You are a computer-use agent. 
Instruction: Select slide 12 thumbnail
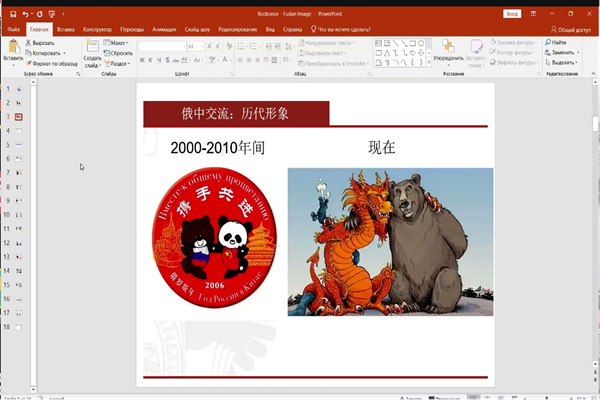[x=18, y=243]
